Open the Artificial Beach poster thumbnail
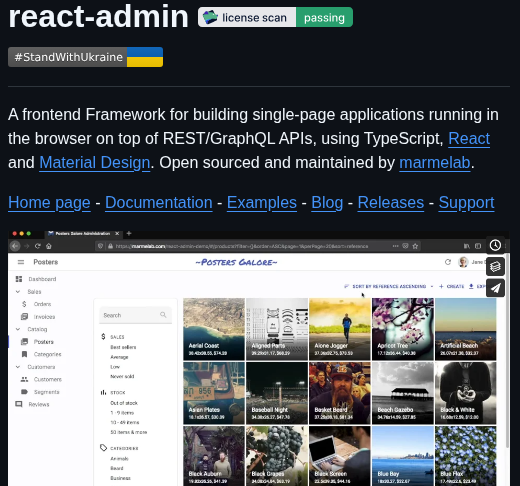Viewport: 520px width, 486px height. click(466, 329)
